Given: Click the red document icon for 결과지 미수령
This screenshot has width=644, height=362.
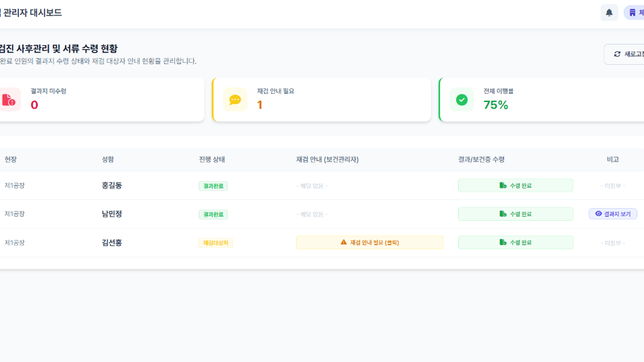Looking at the screenshot, I should pos(9,100).
